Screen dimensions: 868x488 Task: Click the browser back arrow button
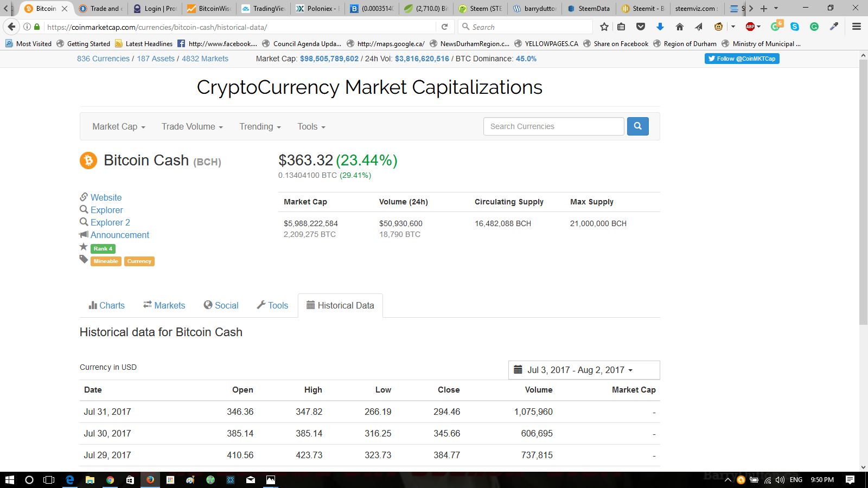tap(11, 27)
